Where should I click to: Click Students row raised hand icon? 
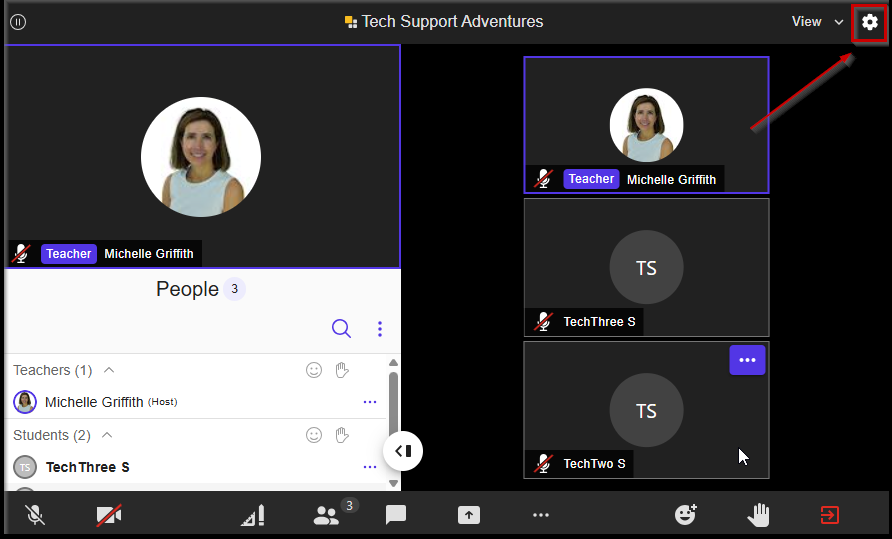(342, 435)
